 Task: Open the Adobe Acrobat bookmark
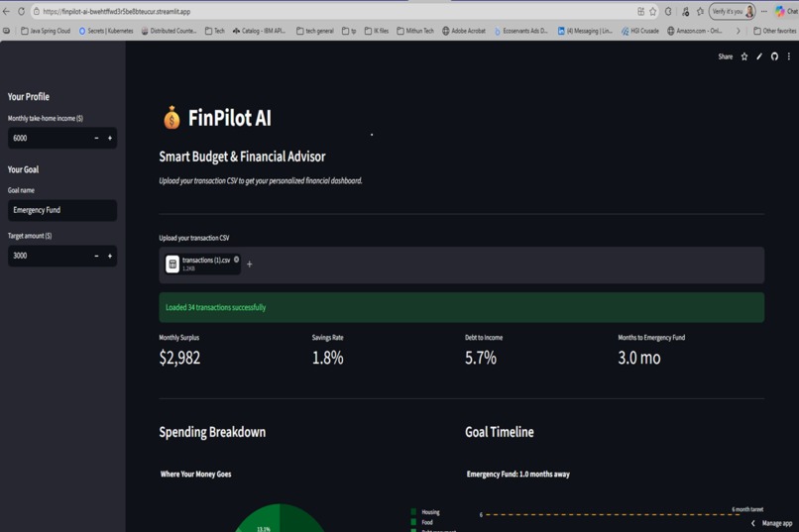pyautogui.click(x=464, y=31)
